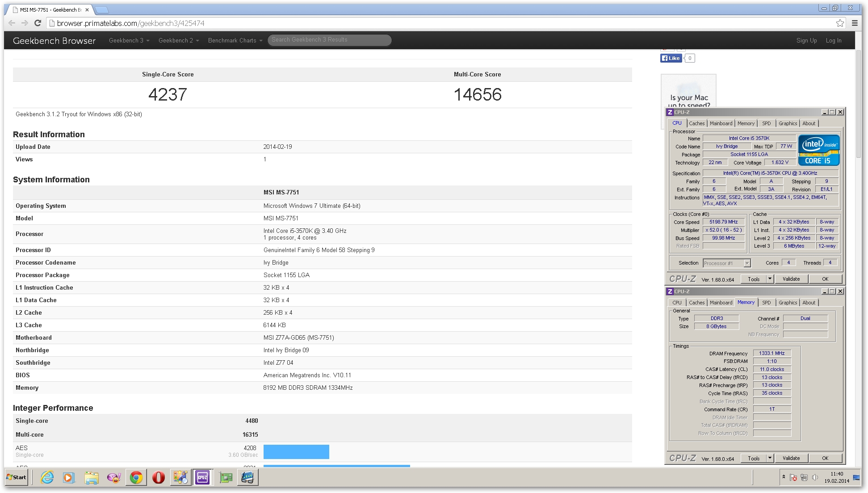Image resolution: width=868 pixels, height=493 pixels.
Task: Click the 'MSI Z77A-GD65 (MS-7751)' motherboard value
Action: pos(298,337)
